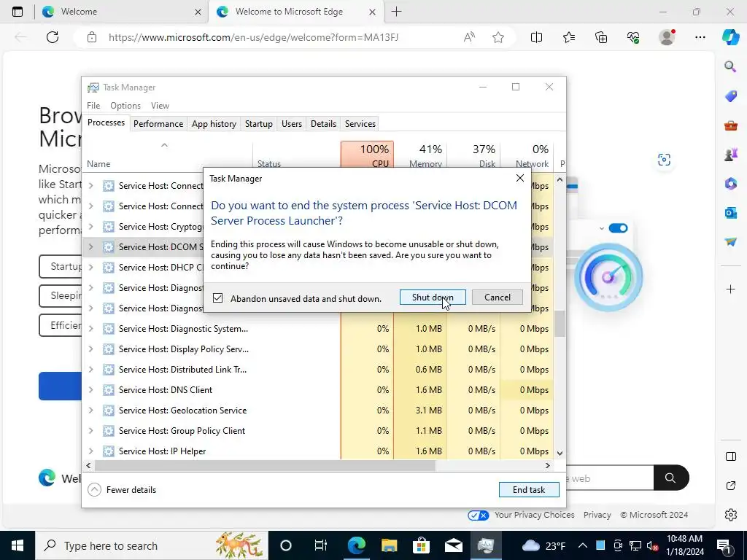Expand Service Host: Group Policy Client row
Viewport: 747px width, 560px height.
coord(91,431)
